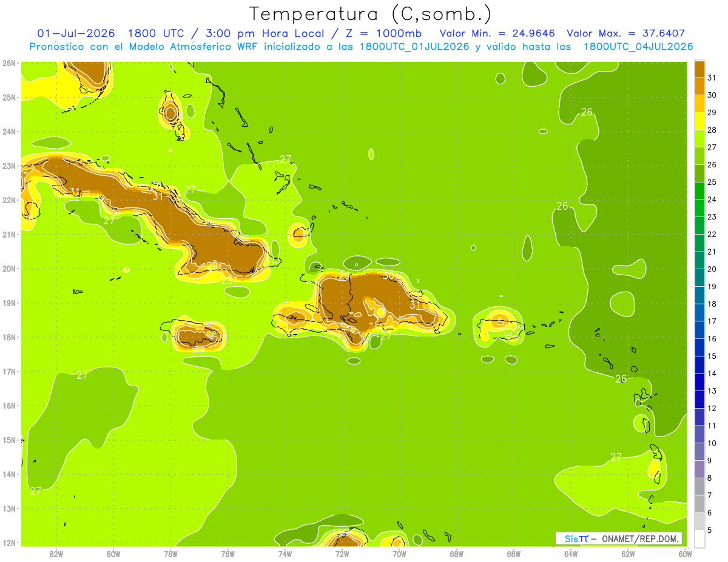Pick the lime legend swatch between 27 and 28

[699, 138]
